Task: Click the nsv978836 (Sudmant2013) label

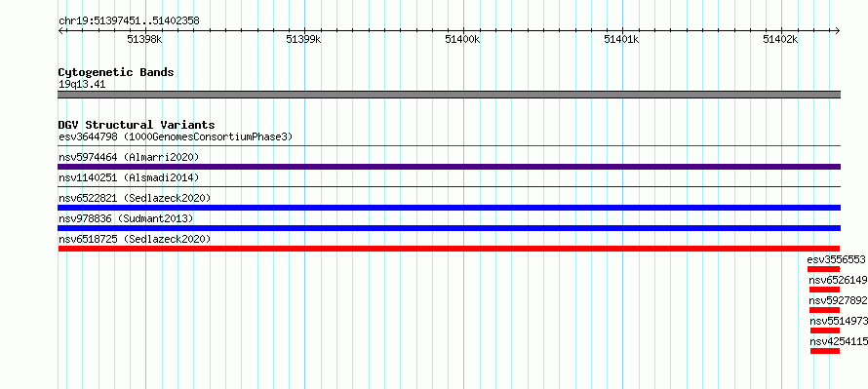Action: point(126,218)
